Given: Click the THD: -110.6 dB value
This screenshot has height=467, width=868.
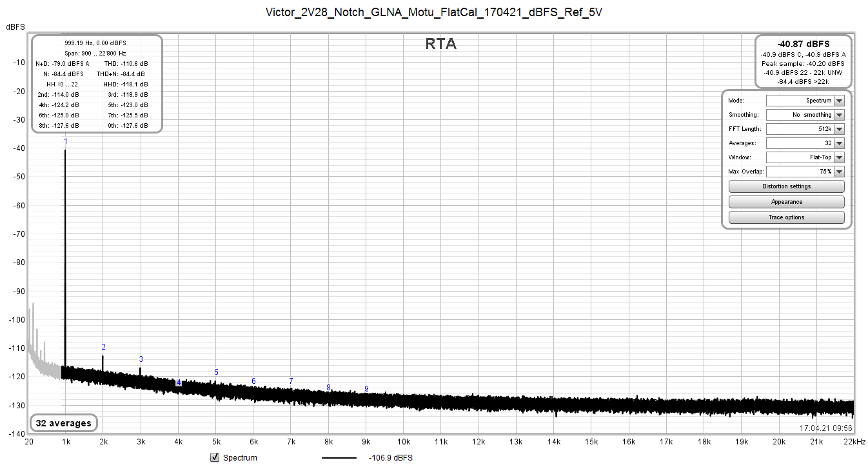Looking at the screenshot, I should [126, 64].
